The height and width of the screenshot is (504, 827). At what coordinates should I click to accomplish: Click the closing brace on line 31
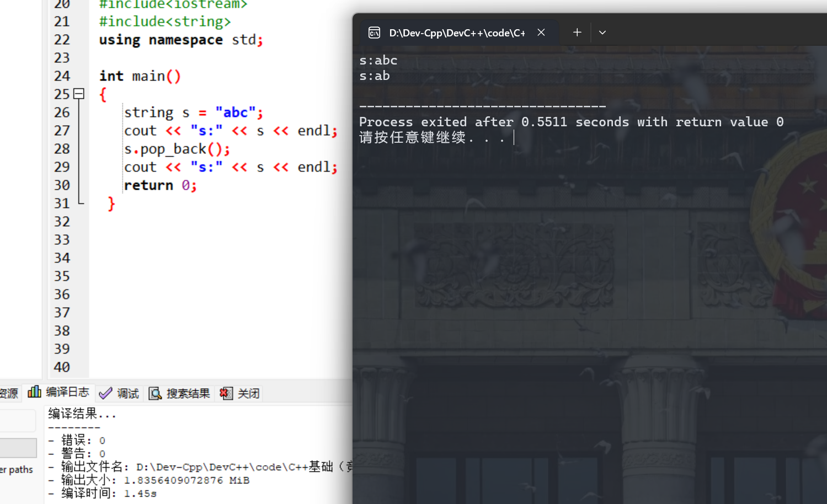coord(111,203)
